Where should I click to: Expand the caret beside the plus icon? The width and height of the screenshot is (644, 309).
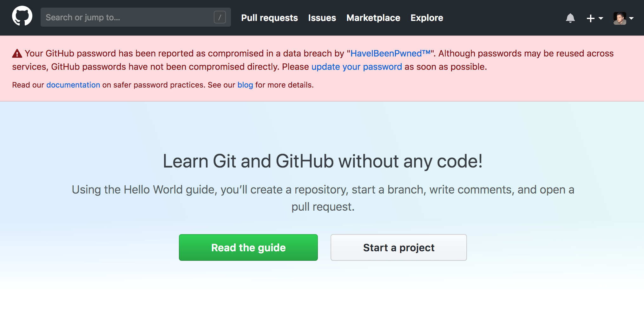601,18
